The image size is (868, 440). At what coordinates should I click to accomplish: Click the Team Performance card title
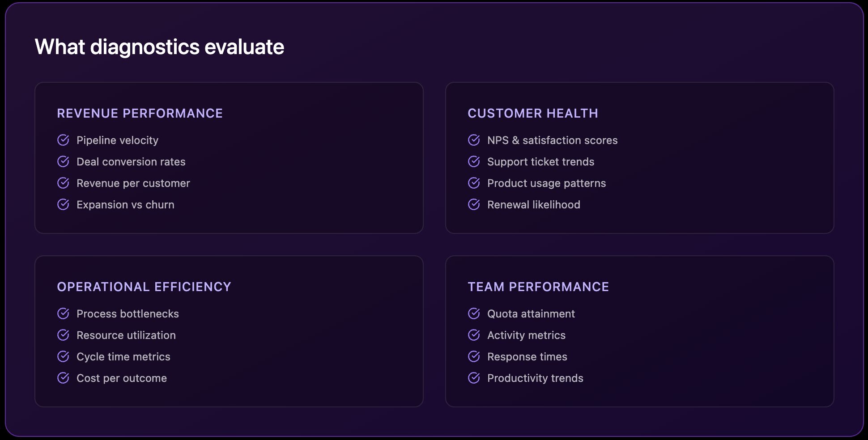[x=538, y=287]
